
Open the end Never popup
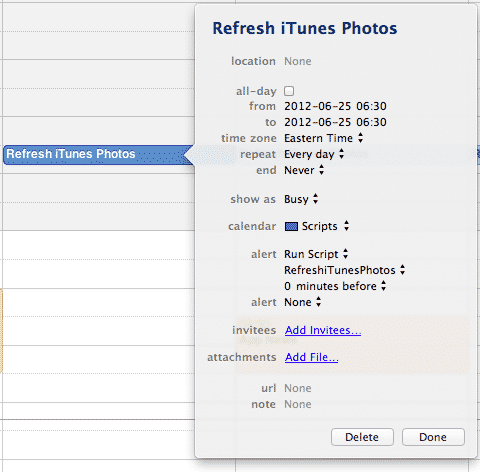coord(304,170)
